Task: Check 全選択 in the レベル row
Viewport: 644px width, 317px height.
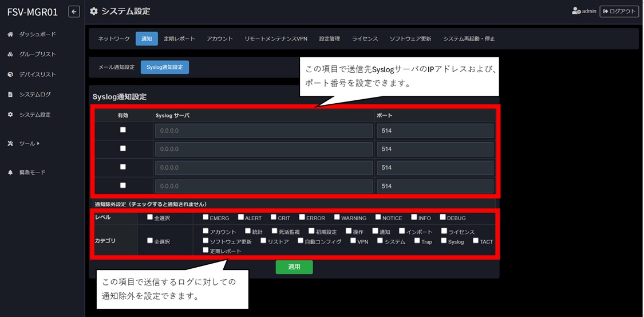Action: click(x=150, y=217)
